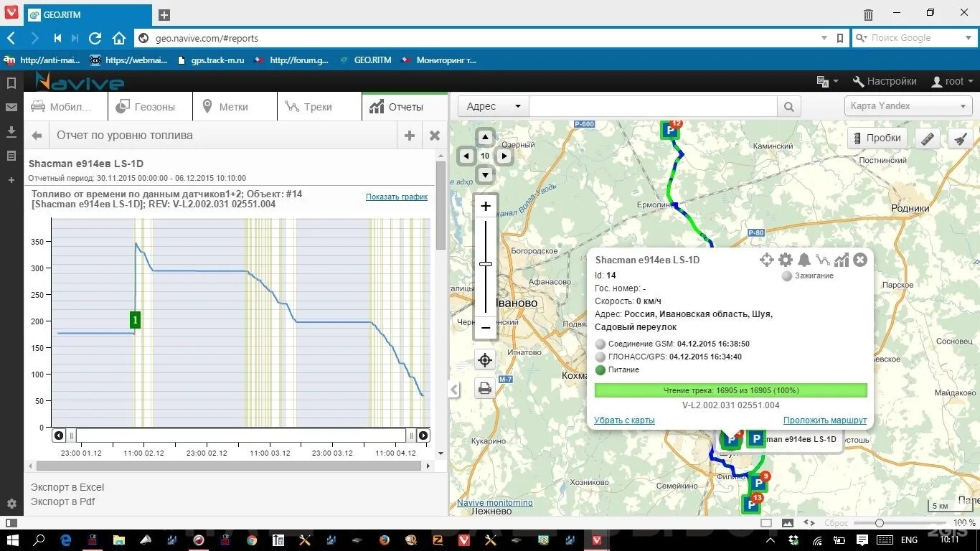
Task: Pan the map to the right
Action: (504, 156)
